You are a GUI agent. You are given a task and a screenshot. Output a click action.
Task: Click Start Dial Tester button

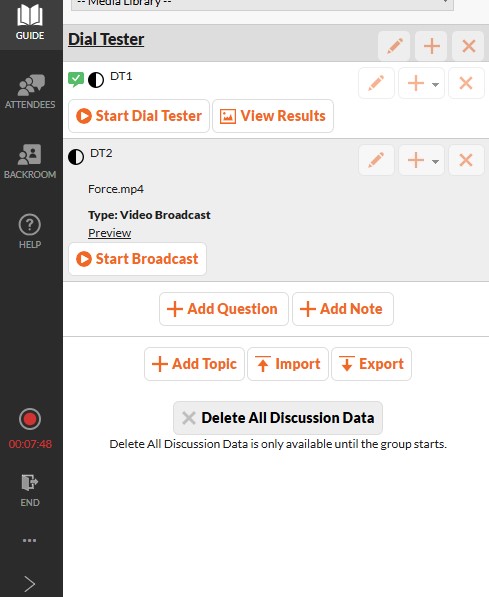pyautogui.click(x=139, y=116)
